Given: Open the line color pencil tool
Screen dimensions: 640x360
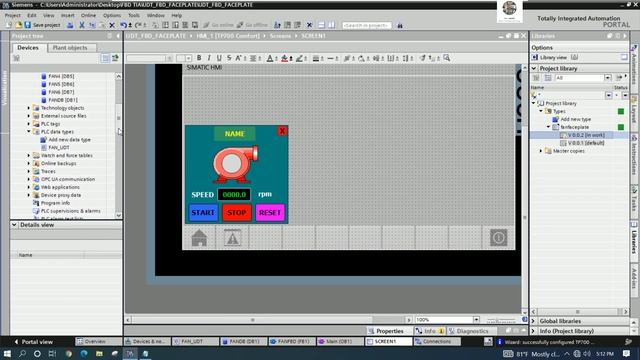Looking at the screenshot, I should [x=299, y=58].
